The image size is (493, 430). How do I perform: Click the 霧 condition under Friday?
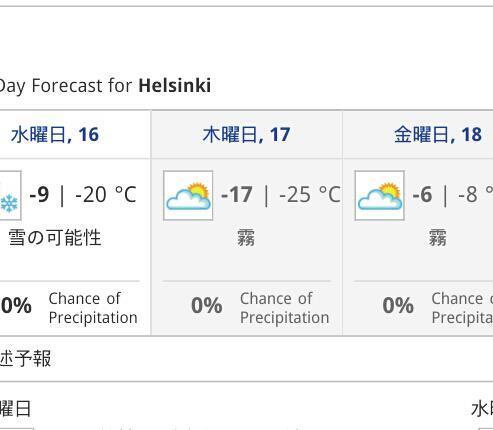coord(437,238)
